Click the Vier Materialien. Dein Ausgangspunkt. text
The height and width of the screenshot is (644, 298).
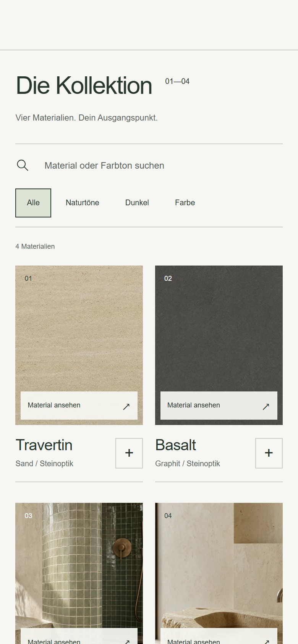(87, 118)
